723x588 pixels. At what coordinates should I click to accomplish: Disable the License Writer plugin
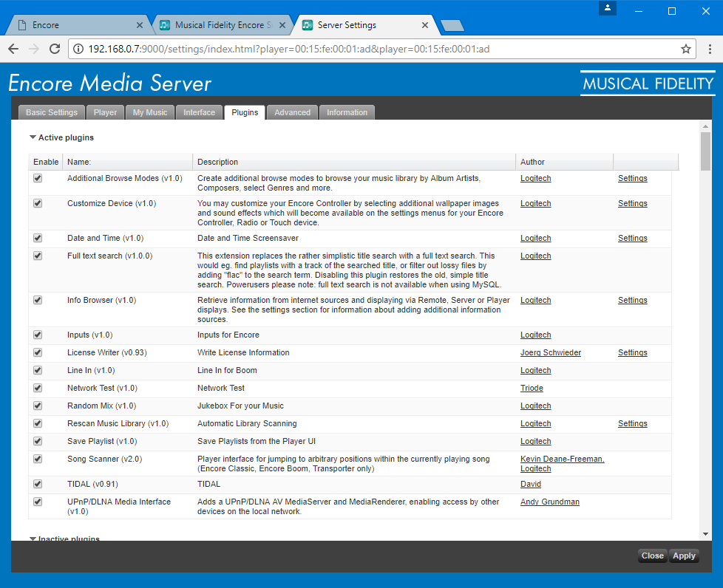tap(38, 352)
